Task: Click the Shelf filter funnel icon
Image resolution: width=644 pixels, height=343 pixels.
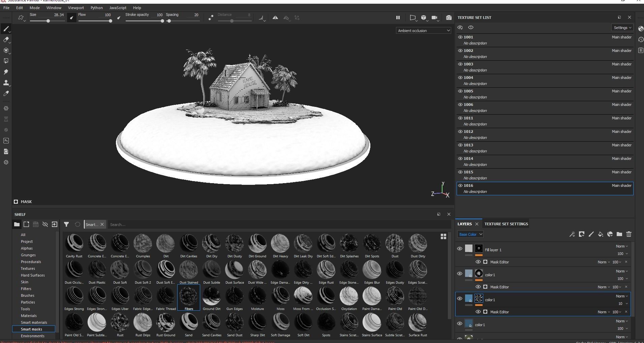Action: click(x=66, y=224)
